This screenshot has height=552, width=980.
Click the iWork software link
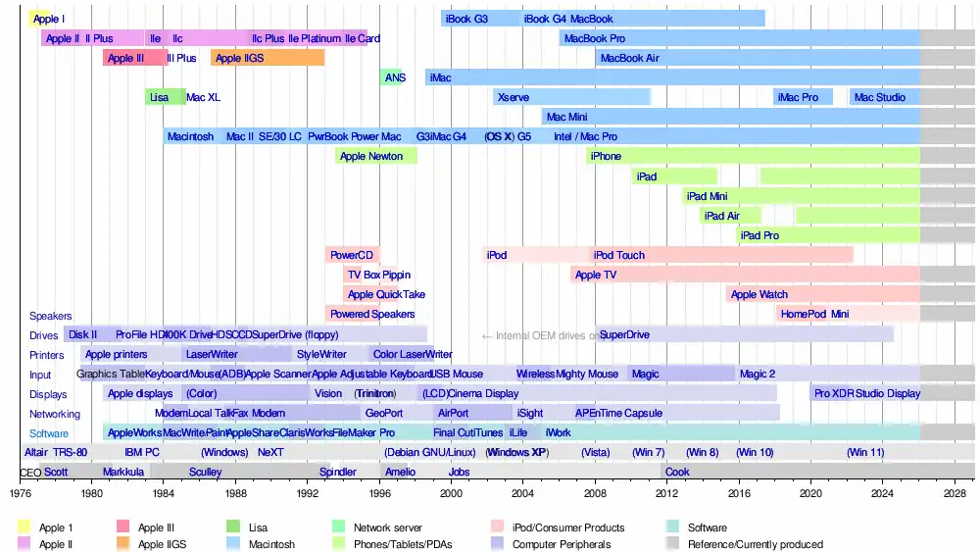click(x=559, y=432)
